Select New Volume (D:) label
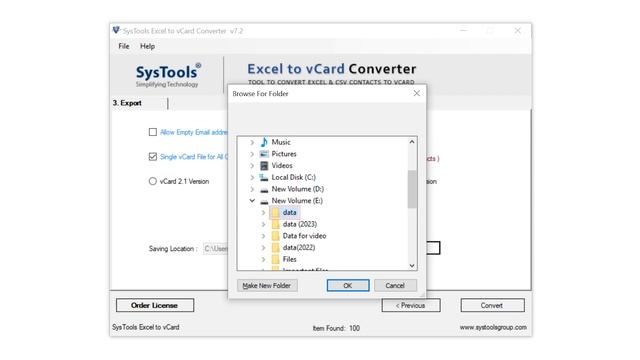 coord(298,189)
